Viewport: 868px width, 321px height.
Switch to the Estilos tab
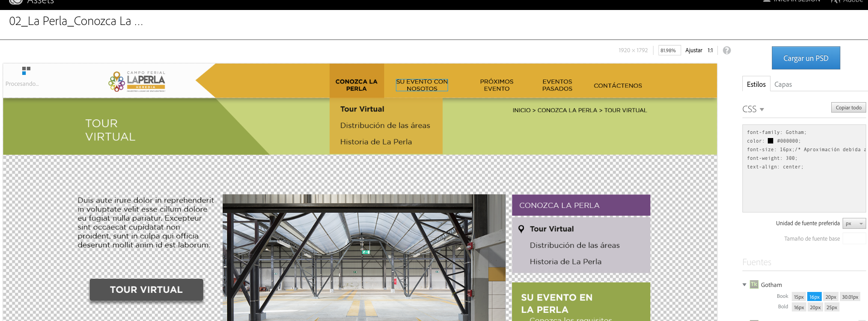point(756,84)
